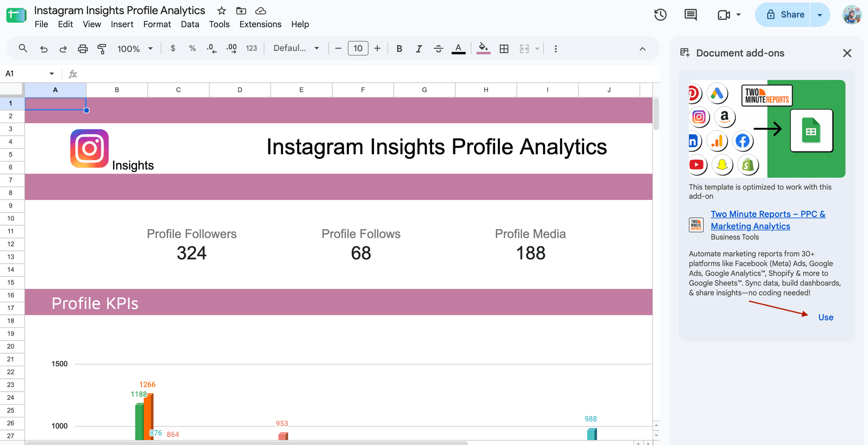Open Two Minute Reports Marketing Analytics link
This screenshot has height=445, width=868.
768,220
